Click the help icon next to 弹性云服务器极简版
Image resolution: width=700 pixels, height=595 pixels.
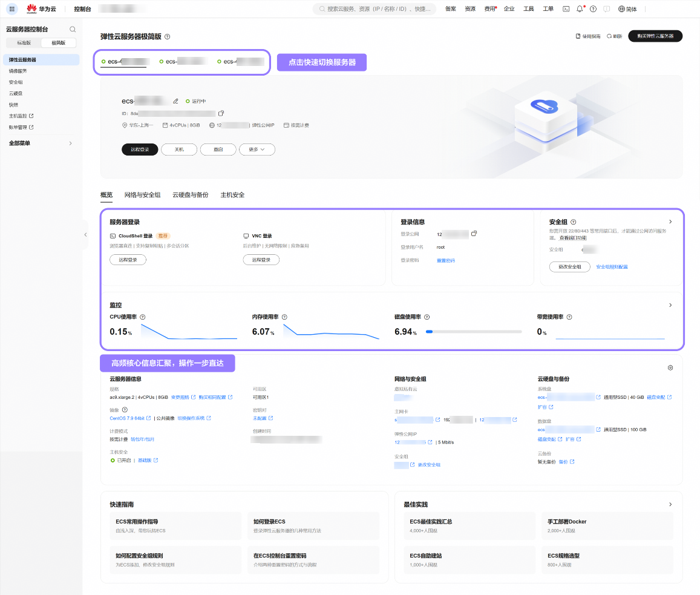click(x=168, y=37)
